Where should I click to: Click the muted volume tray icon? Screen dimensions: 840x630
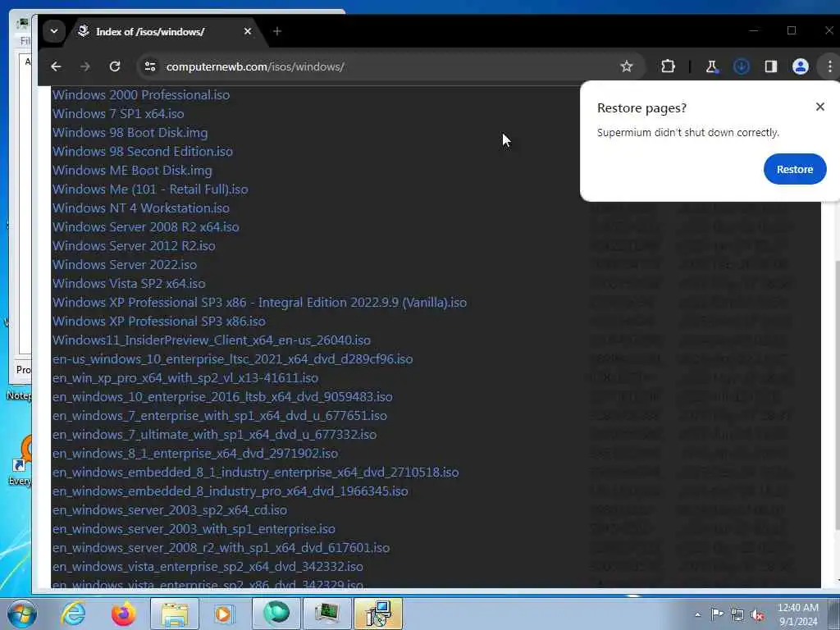tap(757, 615)
